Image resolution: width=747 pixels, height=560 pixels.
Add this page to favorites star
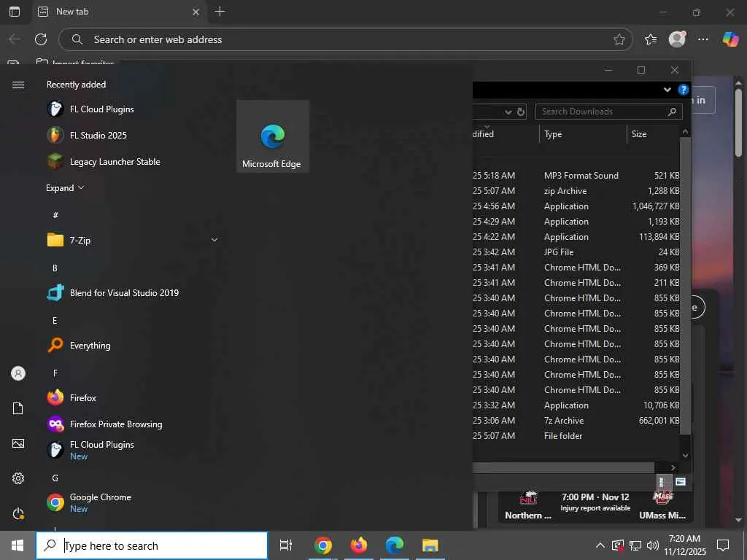619,39
